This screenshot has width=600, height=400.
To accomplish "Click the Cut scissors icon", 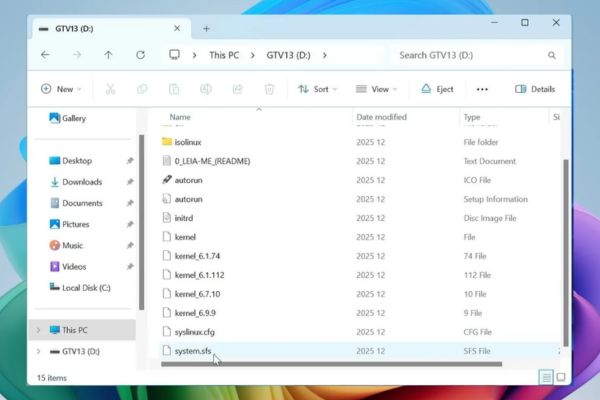I will point(110,89).
